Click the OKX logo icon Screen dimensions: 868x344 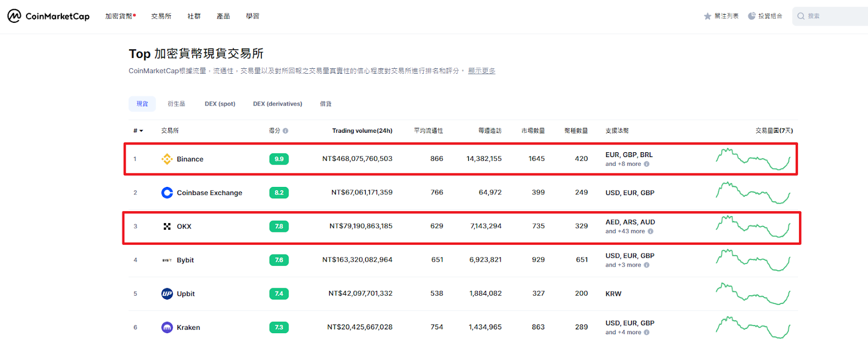(167, 226)
